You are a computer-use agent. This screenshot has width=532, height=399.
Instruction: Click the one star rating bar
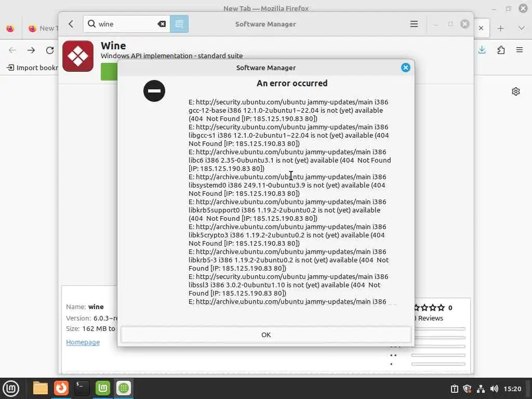pos(438,364)
